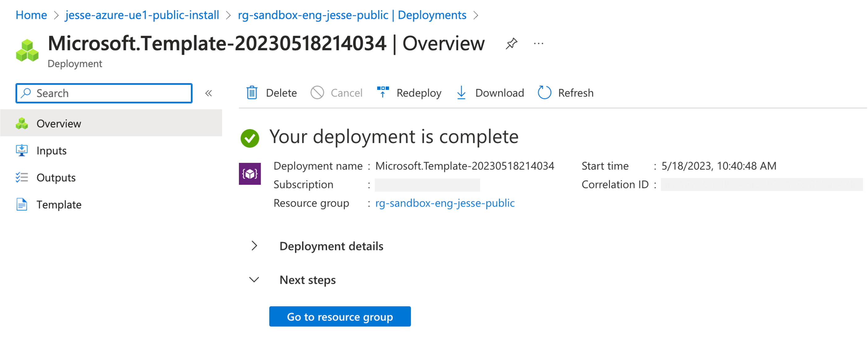Screen dimensions: 868x340
Task: Click the page title Microsoft.Template-20230518214034 | Overview
Action: click(266, 44)
